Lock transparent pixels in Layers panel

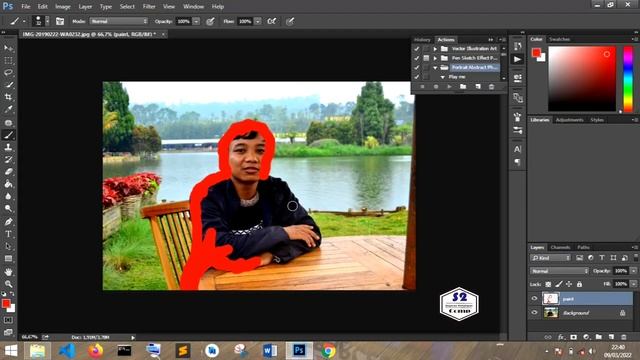point(548,284)
